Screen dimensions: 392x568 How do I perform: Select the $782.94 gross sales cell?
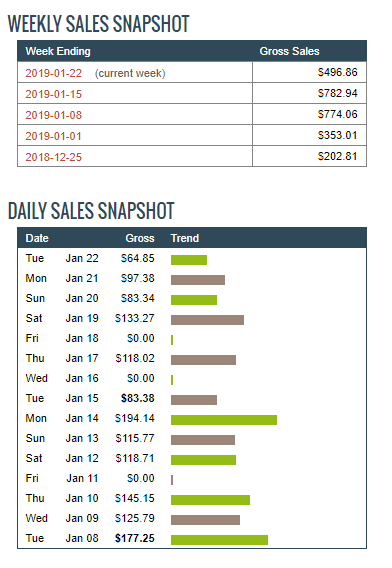[309, 93]
